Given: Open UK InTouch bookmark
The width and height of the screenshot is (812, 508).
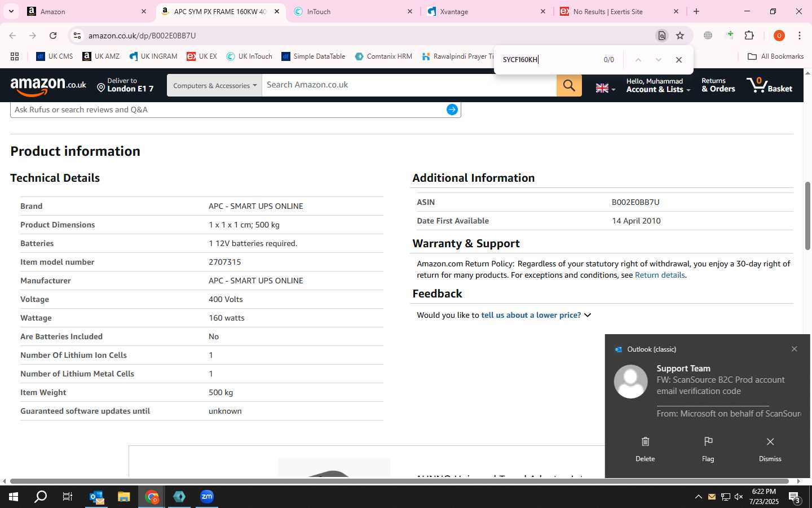Looking at the screenshot, I should coord(249,56).
